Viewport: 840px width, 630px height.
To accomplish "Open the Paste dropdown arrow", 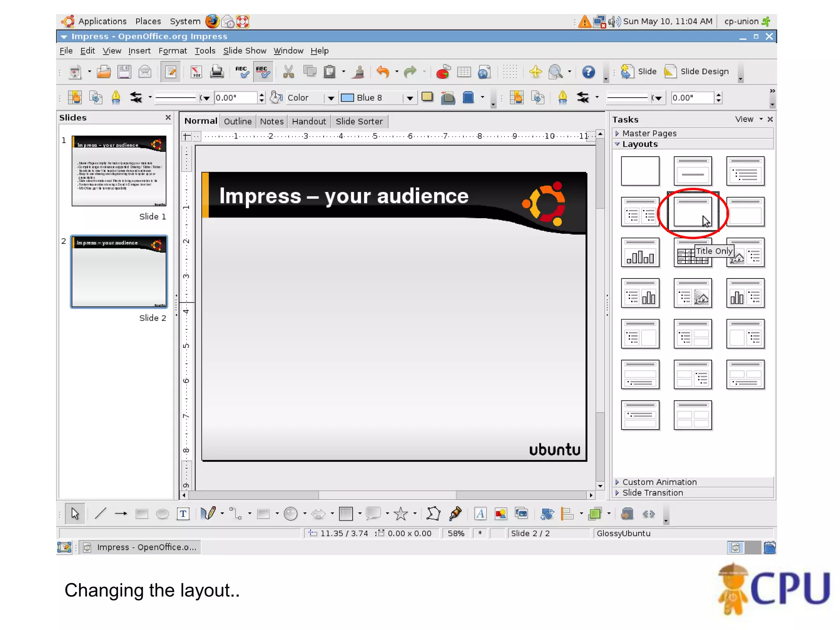I will point(344,72).
